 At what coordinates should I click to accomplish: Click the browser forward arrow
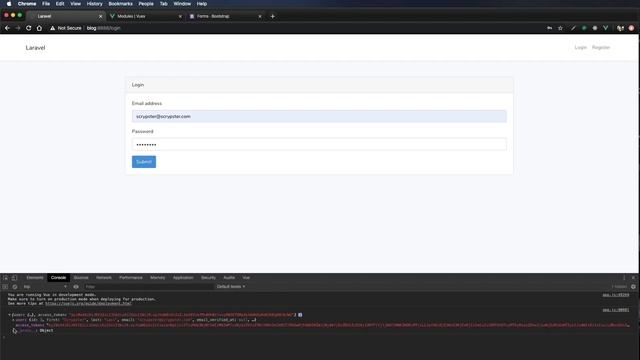click(18, 28)
